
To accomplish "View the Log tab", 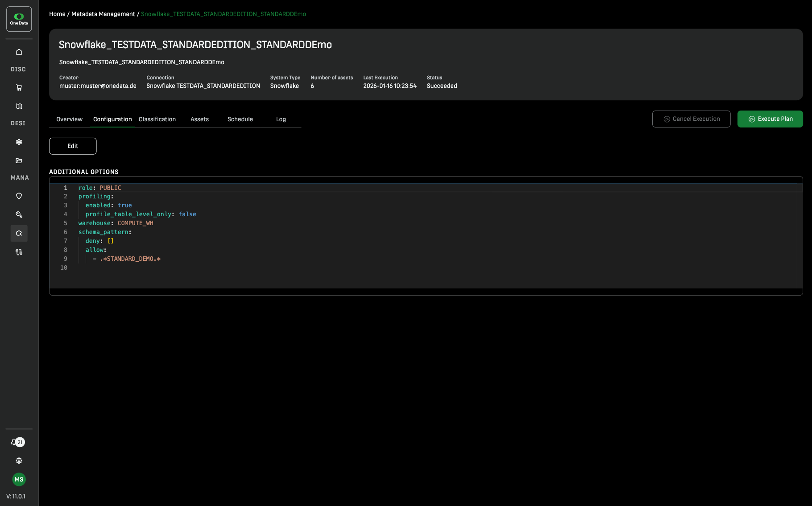I will [281, 119].
